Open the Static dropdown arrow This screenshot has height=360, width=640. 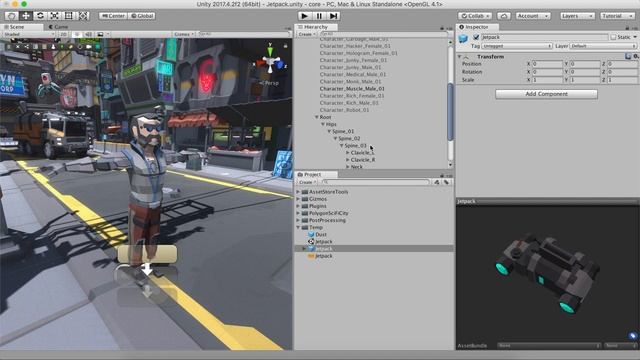coord(635,37)
